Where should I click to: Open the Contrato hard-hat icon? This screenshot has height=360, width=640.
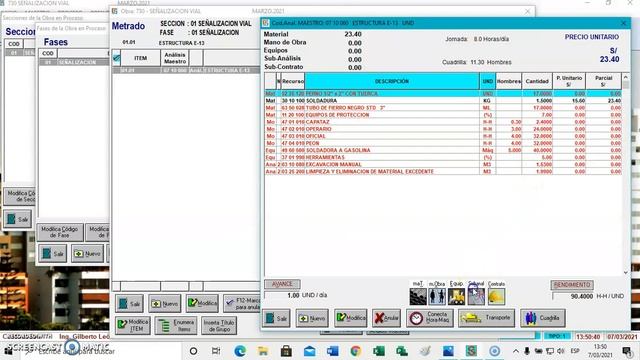(496, 296)
